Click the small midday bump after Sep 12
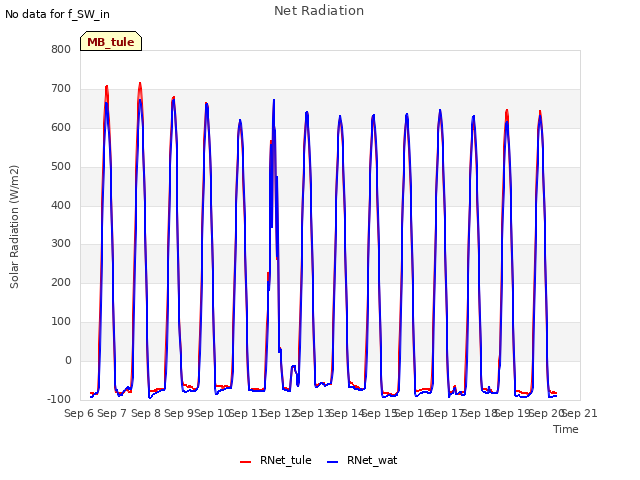640x480 pixels. [293, 366]
